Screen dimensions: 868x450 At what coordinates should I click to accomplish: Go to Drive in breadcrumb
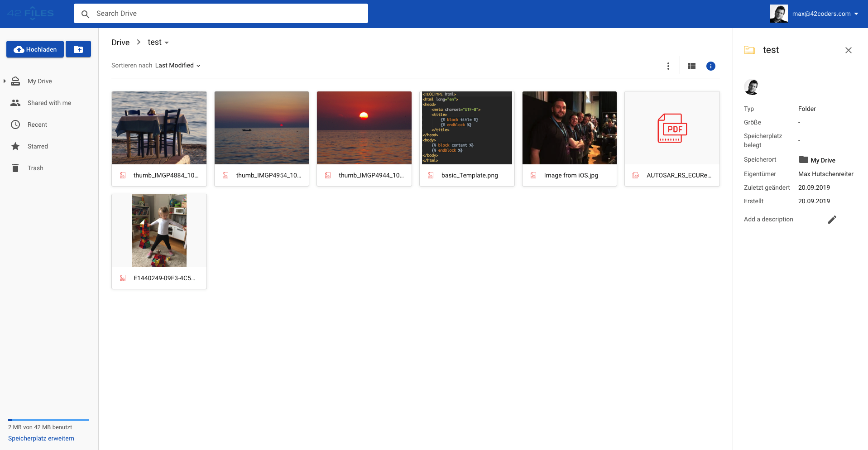(x=120, y=43)
